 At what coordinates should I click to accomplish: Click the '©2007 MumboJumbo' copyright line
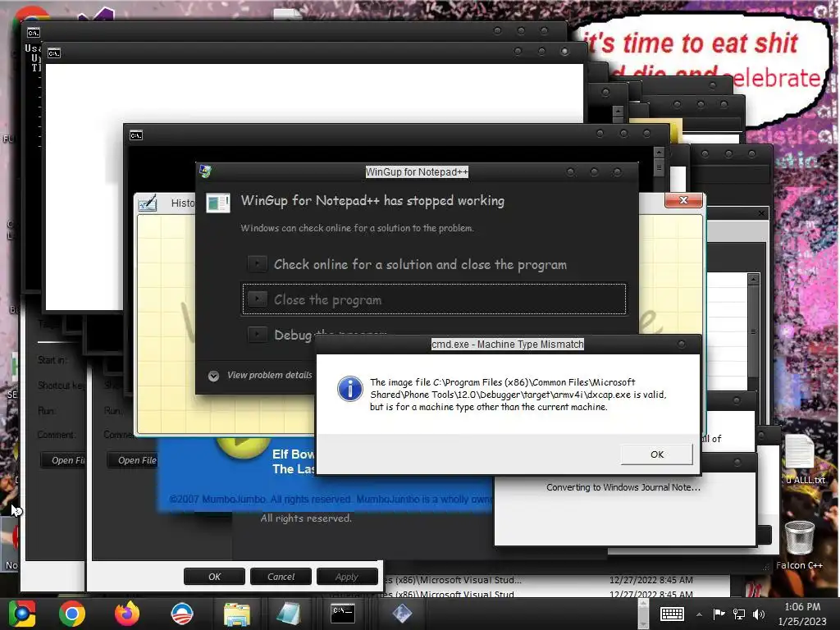pos(330,499)
